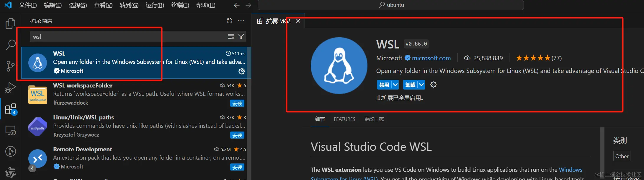This screenshot has height=180, width=644.
Task: Open the microsoft.com publisher link
Action: pyautogui.click(x=431, y=58)
